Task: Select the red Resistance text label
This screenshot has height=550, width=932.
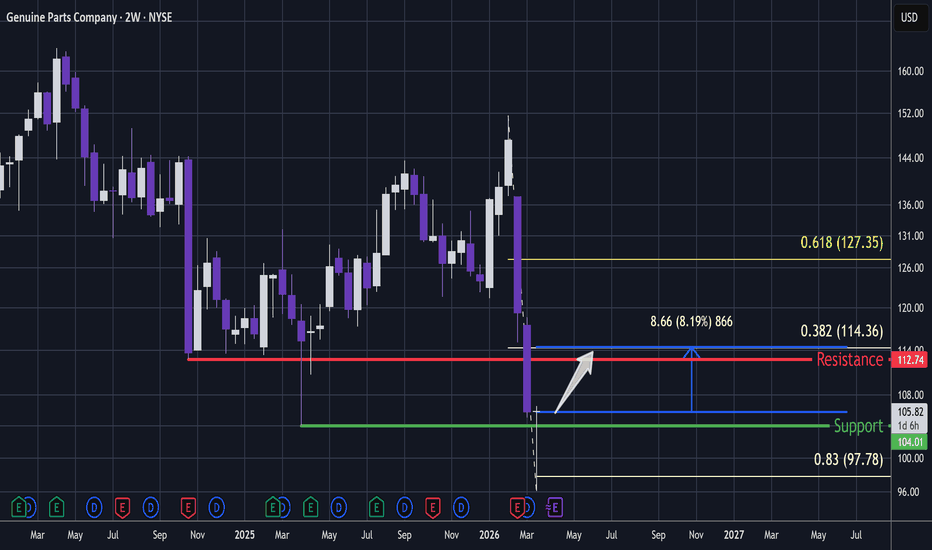Action: coord(849,359)
